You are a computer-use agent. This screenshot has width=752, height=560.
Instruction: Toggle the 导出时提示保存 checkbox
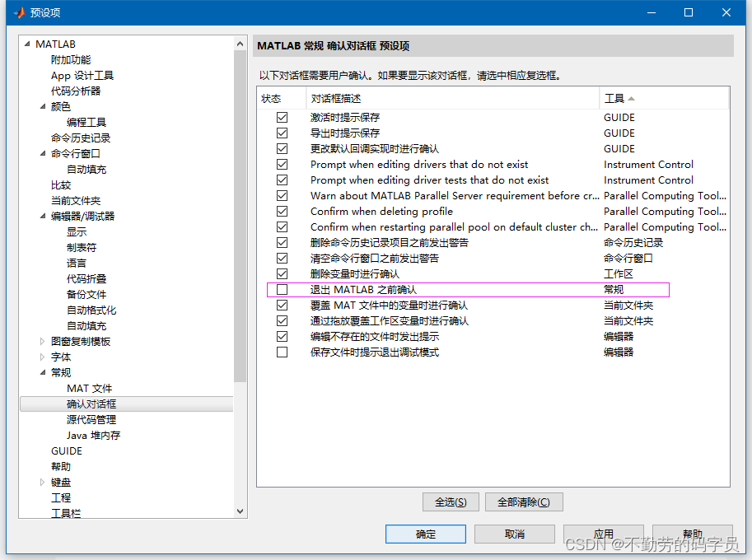pos(282,133)
